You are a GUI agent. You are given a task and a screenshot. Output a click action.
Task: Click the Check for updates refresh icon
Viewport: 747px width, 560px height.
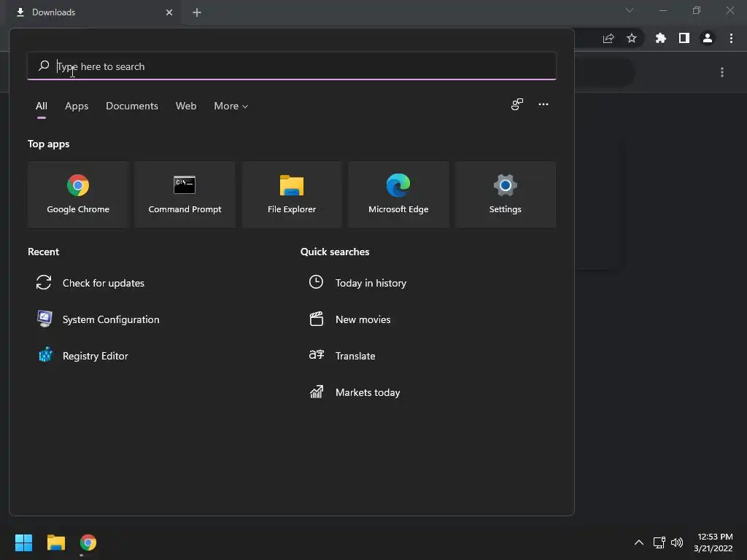(44, 282)
